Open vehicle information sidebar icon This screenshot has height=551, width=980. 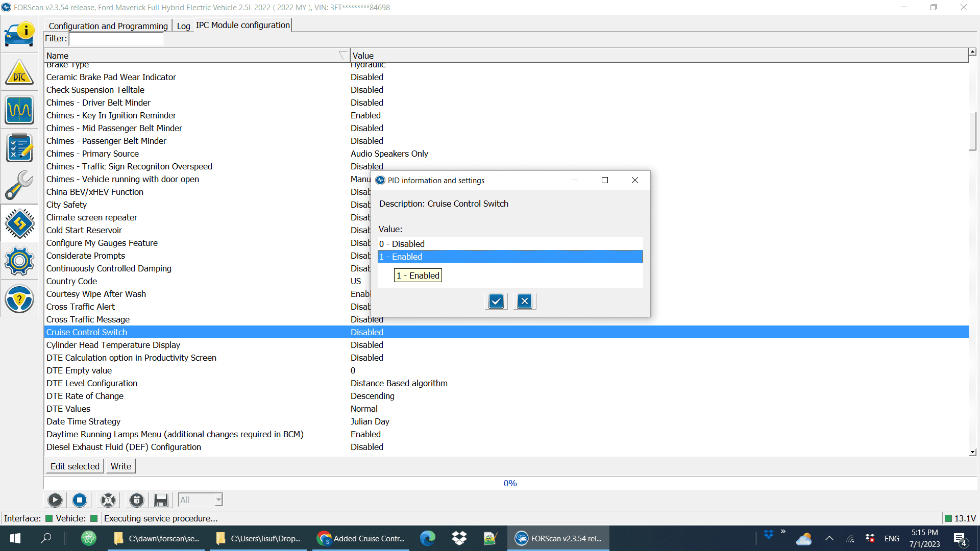19,34
